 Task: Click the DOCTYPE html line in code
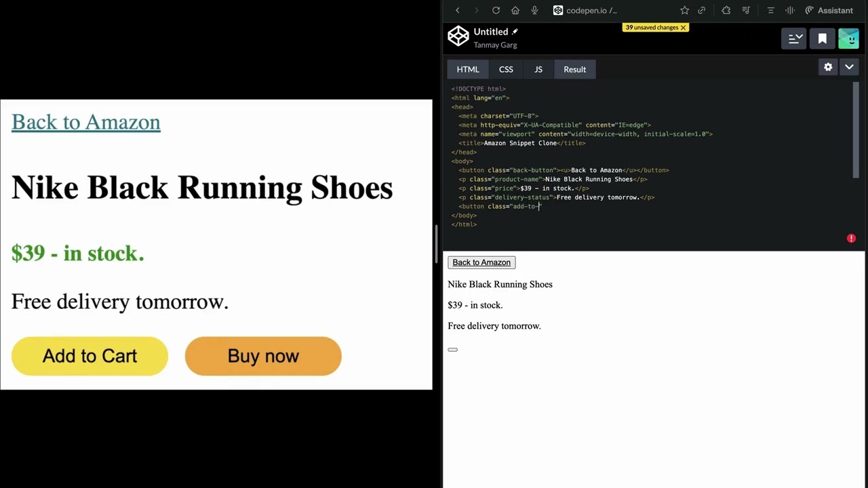(479, 89)
